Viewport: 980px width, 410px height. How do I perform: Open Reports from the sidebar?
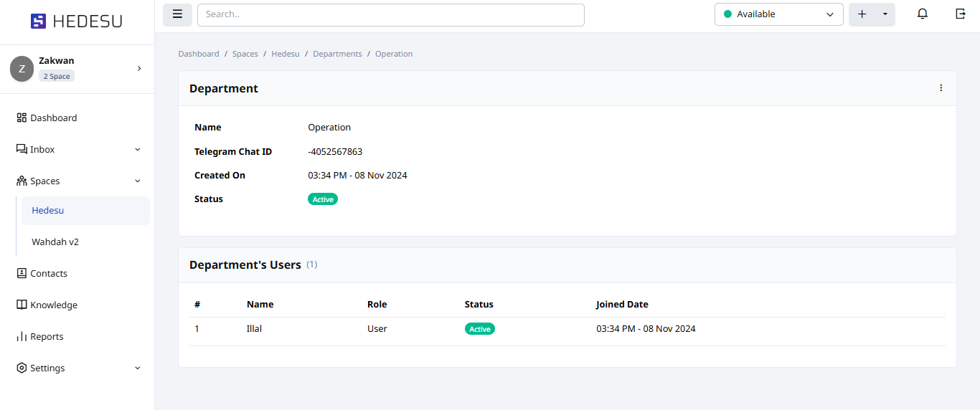[x=47, y=337]
